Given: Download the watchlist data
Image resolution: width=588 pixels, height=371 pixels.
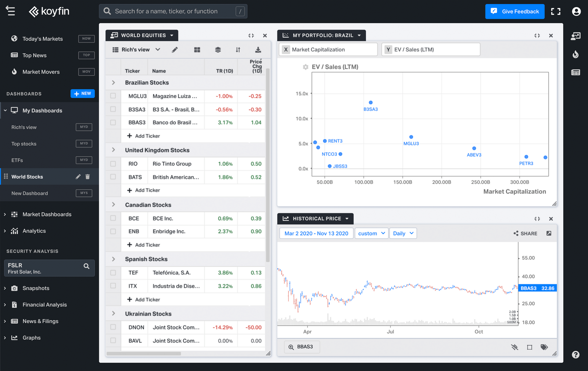Looking at the screenshot, I should coord(258,50).
